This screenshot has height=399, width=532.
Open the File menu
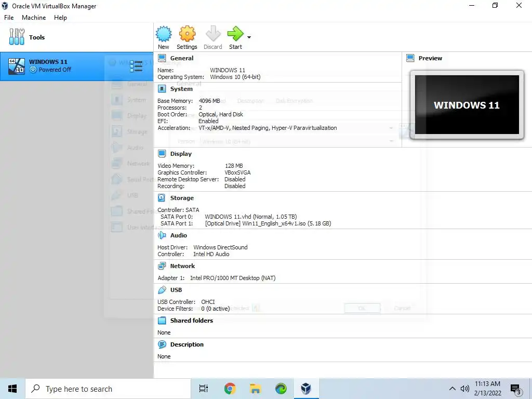click(x=9, y=18)
